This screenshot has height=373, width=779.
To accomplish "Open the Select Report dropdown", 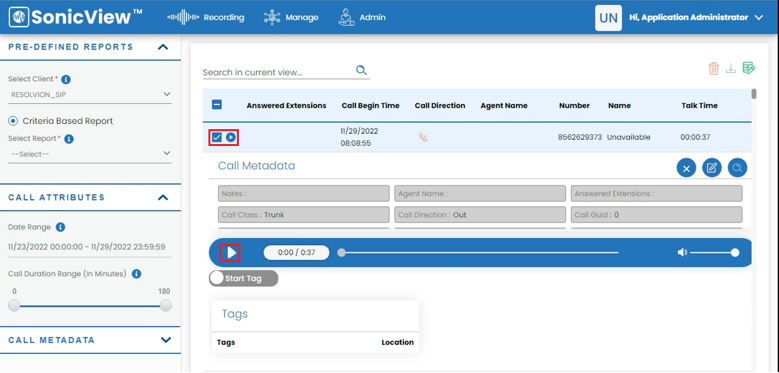I will [90, 154].
